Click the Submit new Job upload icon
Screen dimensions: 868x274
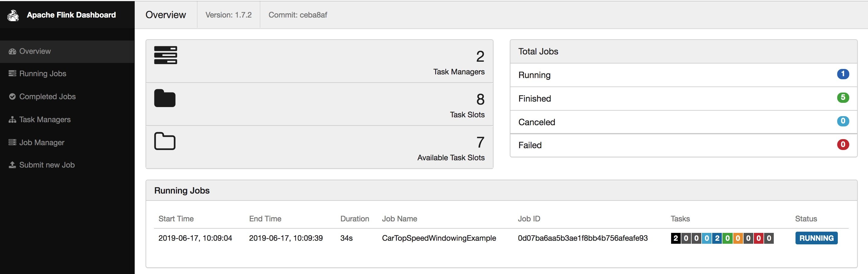click(12, 165)
